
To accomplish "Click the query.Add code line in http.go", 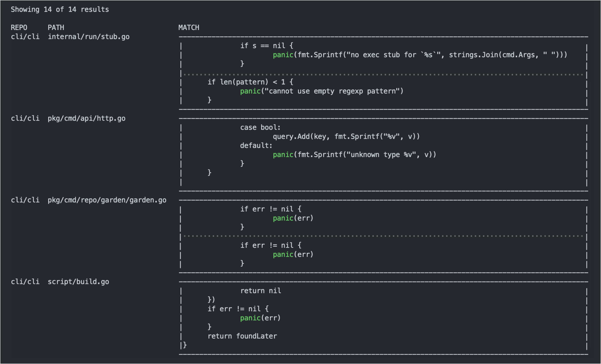I will click(346, 136).
